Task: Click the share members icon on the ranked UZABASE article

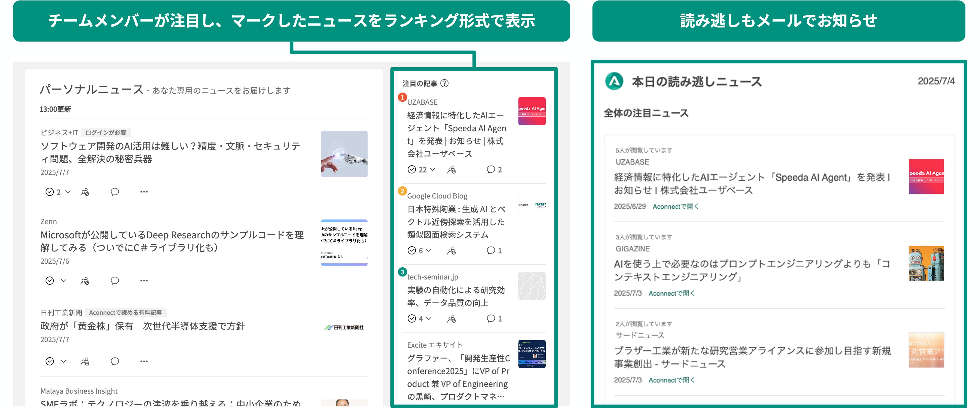Action: coord(452,169)
